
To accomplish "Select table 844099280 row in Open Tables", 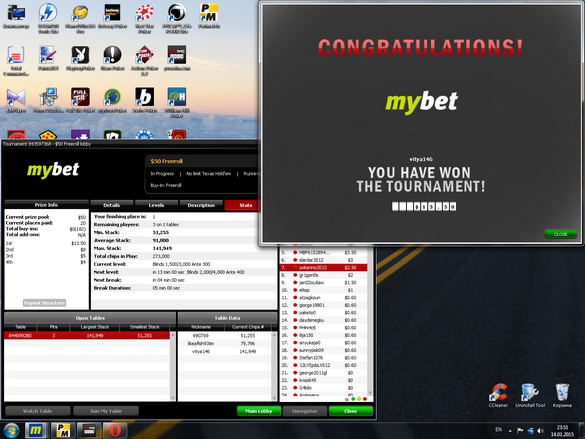I will pos(87,336).
